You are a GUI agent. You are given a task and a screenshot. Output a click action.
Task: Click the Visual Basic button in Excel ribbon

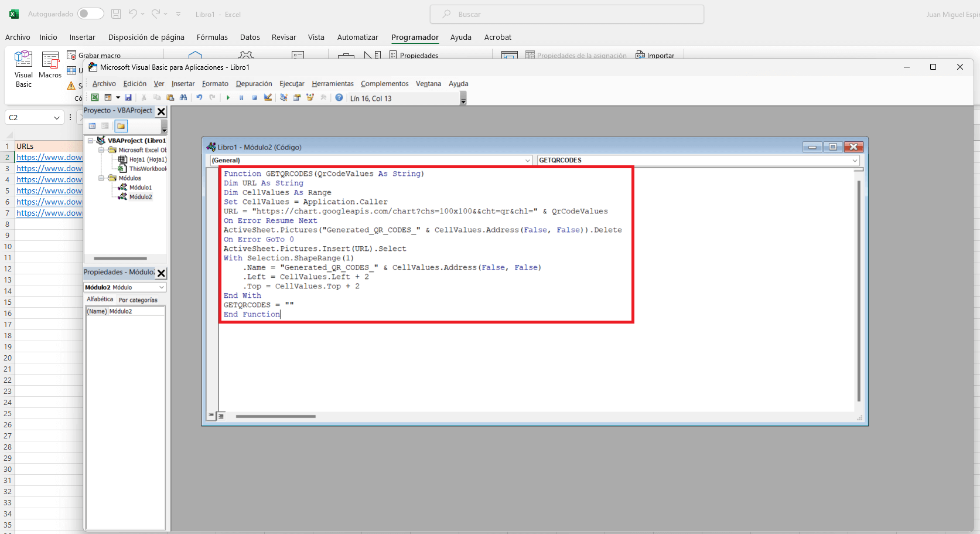(x=23, y=69)
